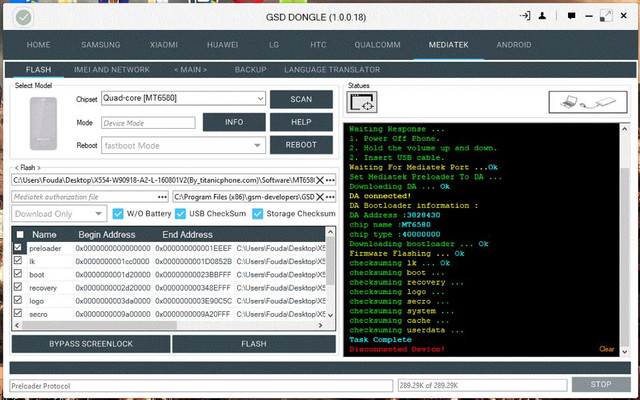Clear the download agent file path
640x400 pixels.
point(320,197)
